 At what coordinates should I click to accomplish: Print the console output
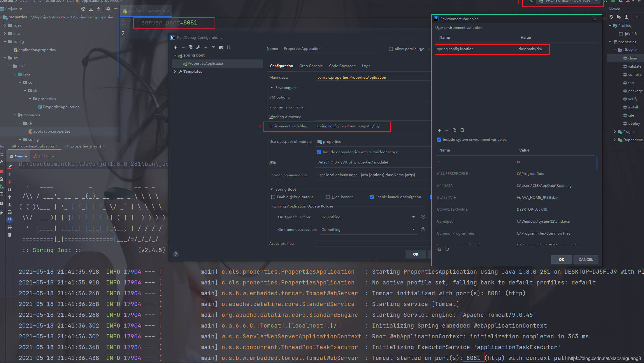click(x=10, y=227)
